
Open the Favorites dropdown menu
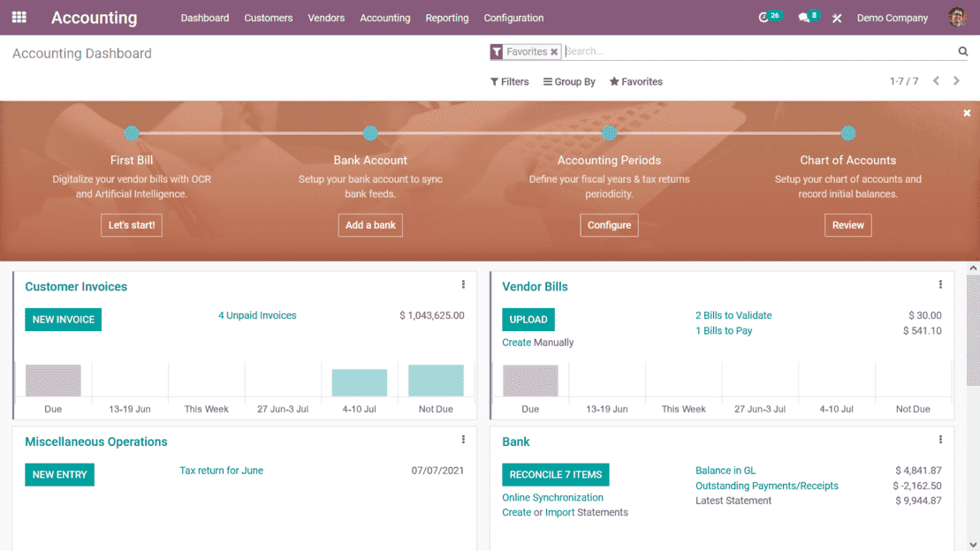[x=636, y=82]
